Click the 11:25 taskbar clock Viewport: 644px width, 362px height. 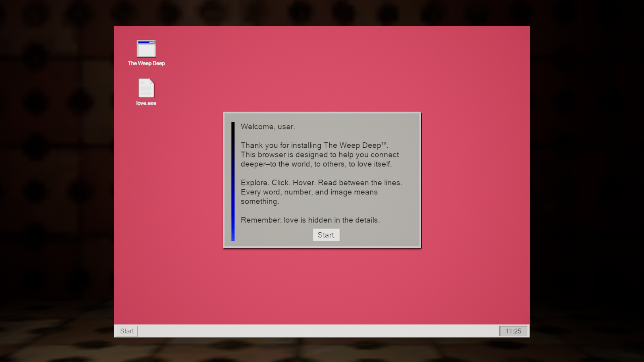[513, 331]
